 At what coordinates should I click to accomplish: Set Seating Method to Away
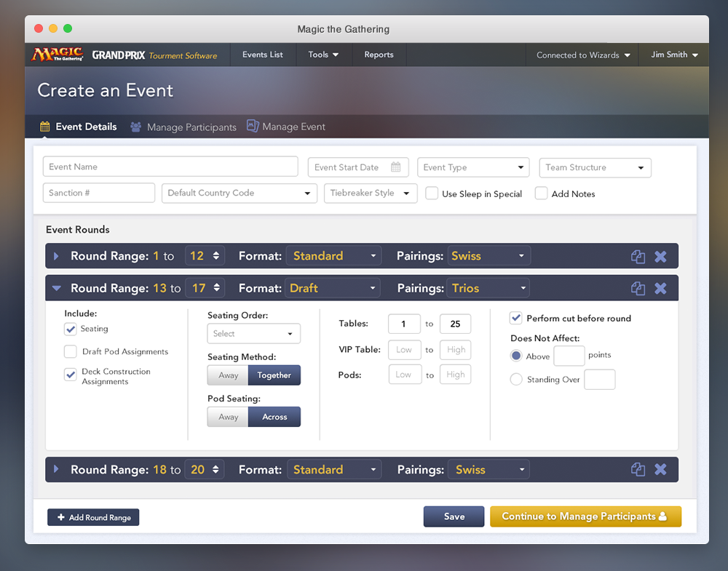pyautogui.click(x=228, y=375)
